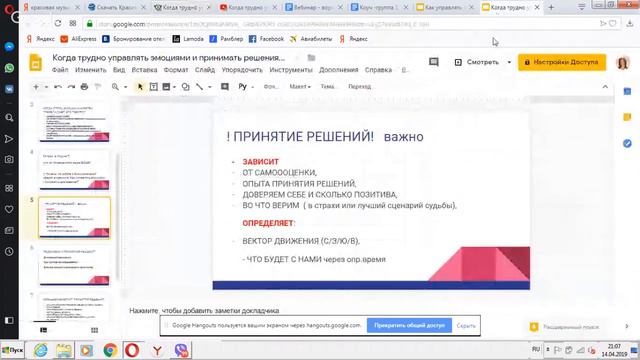
Task: Open the Инструменты menu
Action: tap(291, 70)
